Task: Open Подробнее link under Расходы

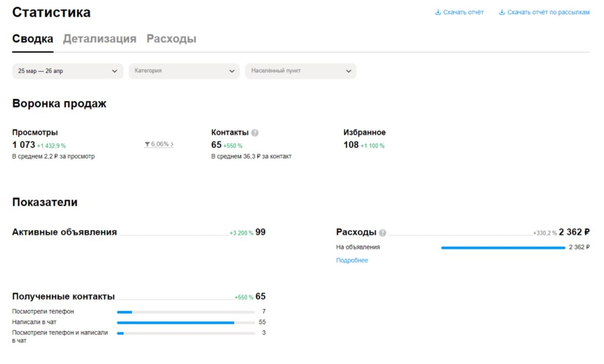Action: coord(352,260)
